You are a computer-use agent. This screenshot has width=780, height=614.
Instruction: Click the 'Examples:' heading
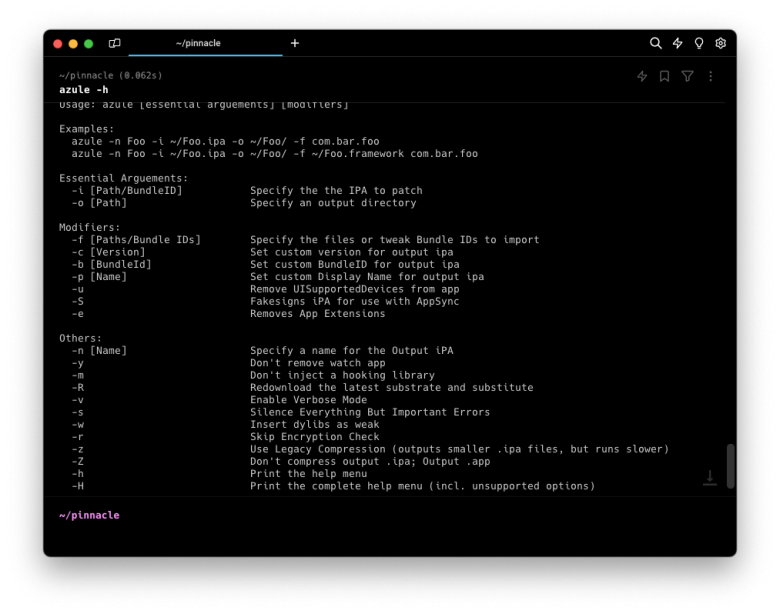point(87,129)
